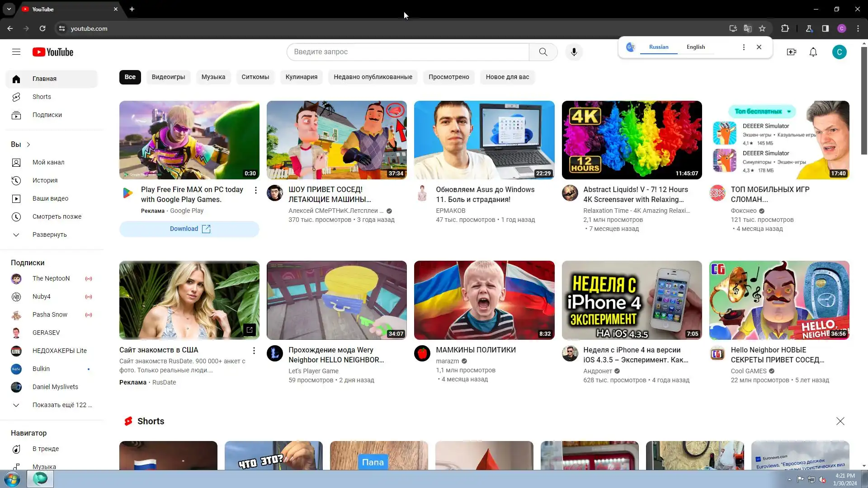
Task: Open the Google Translate icon in address bar
Action: click(x=748, y=28)
